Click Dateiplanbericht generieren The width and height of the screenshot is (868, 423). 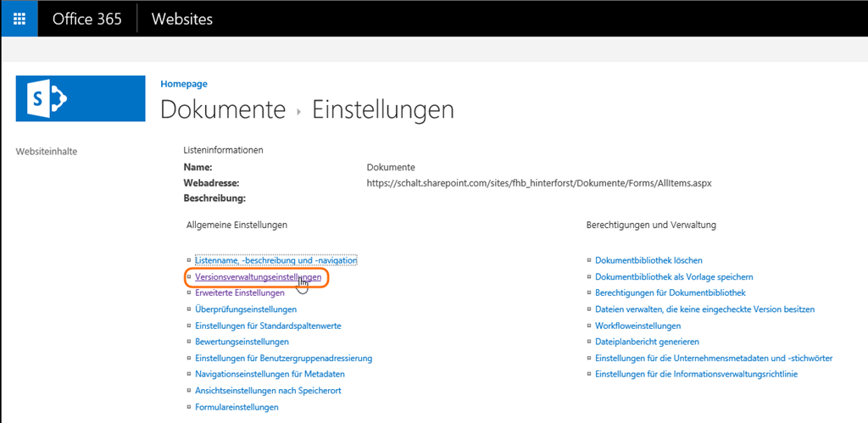coord(647,342)
